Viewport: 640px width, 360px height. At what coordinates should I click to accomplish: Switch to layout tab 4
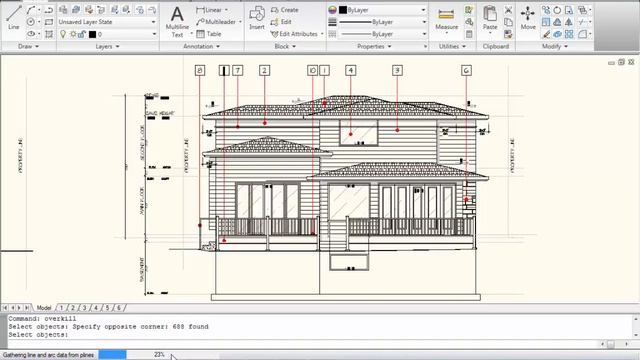click(x=96, y=308)
